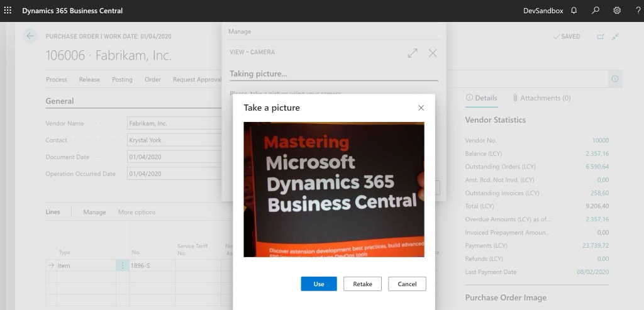Open purchase order in new window
The image size is (644, 310).
tap(600, 36)
